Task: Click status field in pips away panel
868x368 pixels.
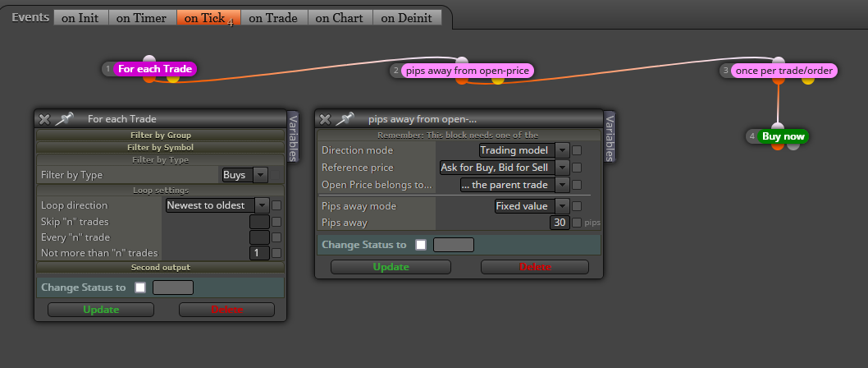Action: [x=454, y=245]
